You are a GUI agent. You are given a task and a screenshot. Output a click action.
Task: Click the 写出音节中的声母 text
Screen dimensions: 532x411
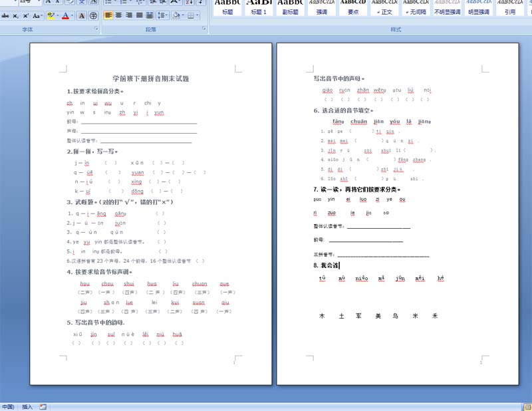tap(338, 78)
